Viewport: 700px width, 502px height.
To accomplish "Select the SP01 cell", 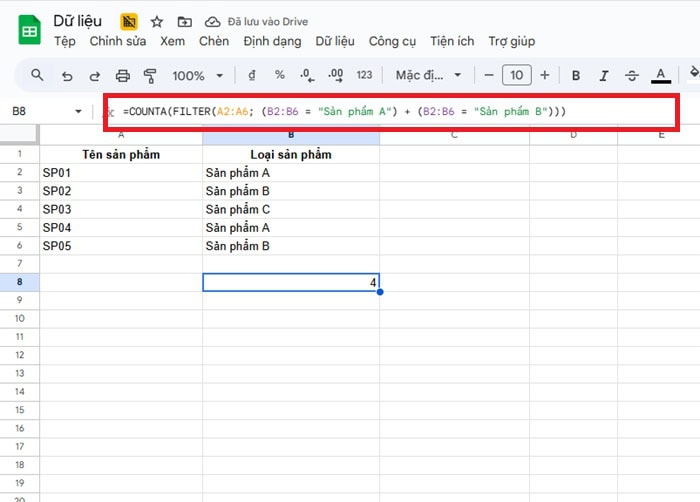I will 121,173.
